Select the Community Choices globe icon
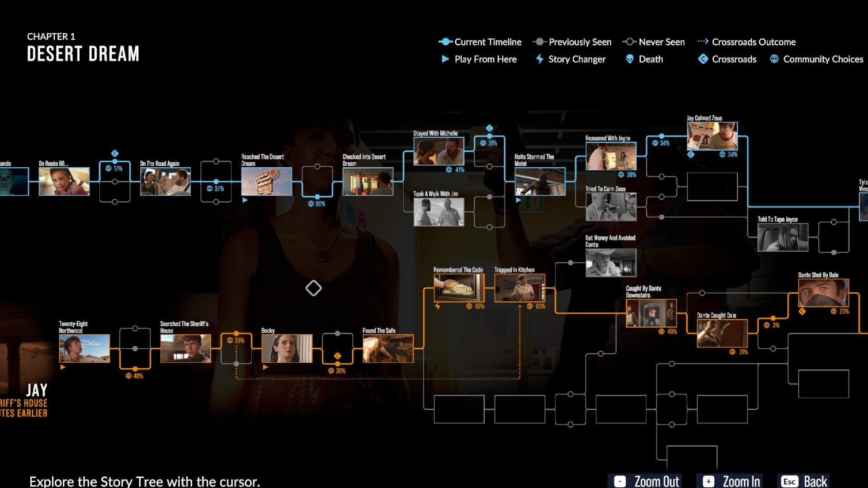The image size is (868, 488). pos(773,59)
